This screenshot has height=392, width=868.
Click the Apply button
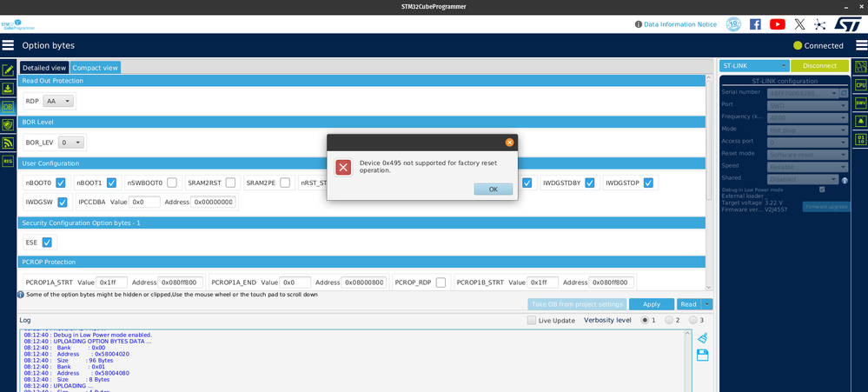[x=652, y=304]
